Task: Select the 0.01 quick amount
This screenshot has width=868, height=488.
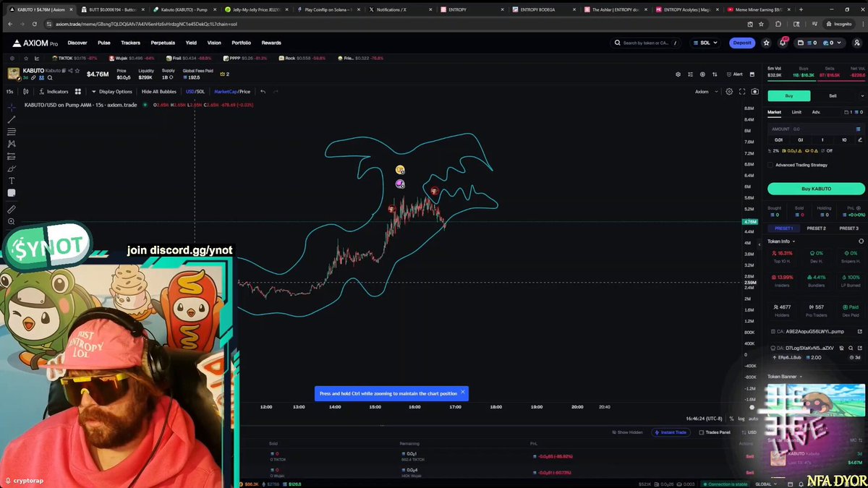Action: (x=778, y=140)
